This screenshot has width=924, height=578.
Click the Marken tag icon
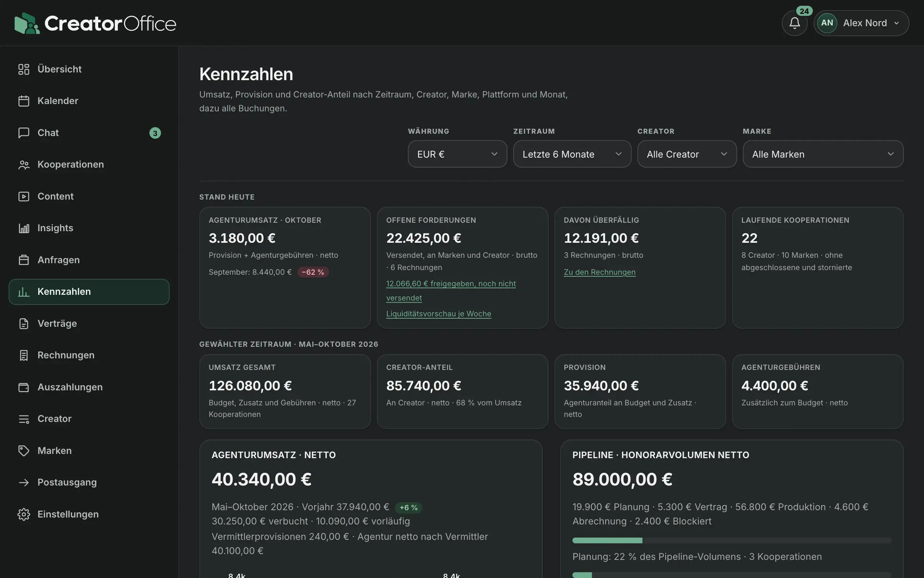[x=24, y=451]
